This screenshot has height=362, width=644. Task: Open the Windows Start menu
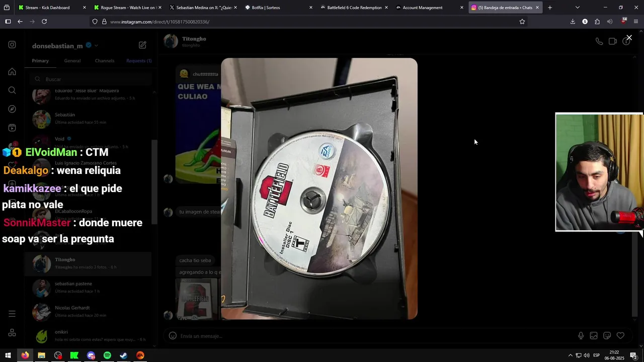pos(8,355)
